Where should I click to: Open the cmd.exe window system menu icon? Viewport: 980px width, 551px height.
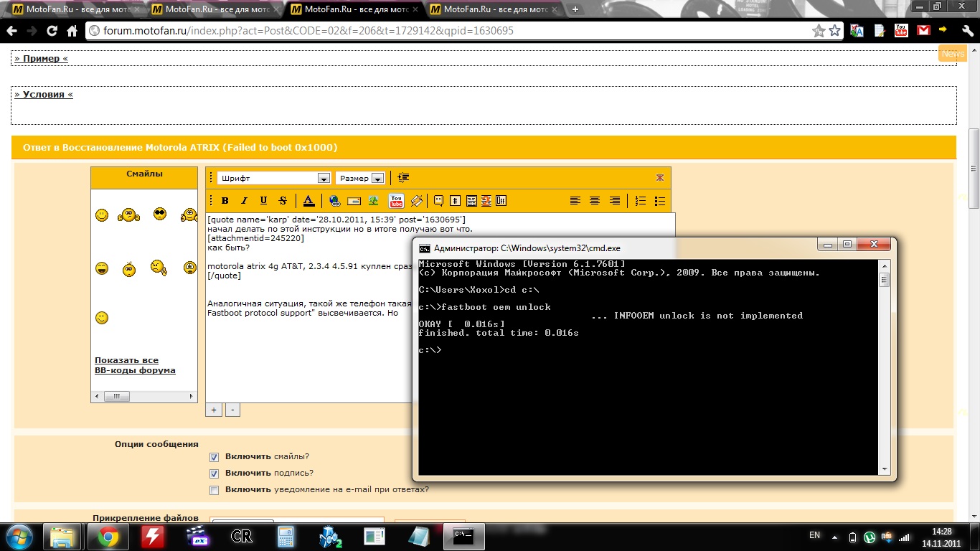pyautogui.click(x=425, y=248)
